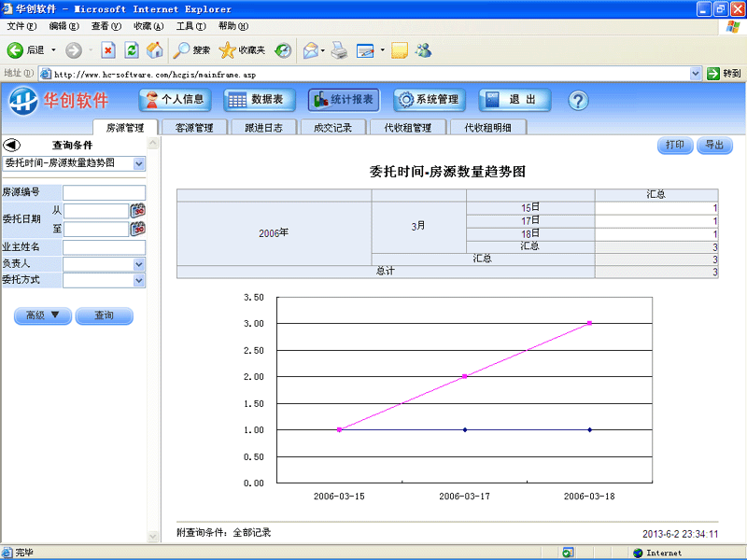Image resolution: width=747 pixels, height=560 pixels.
Task: Click the Print printer icon
Action: 339,50
